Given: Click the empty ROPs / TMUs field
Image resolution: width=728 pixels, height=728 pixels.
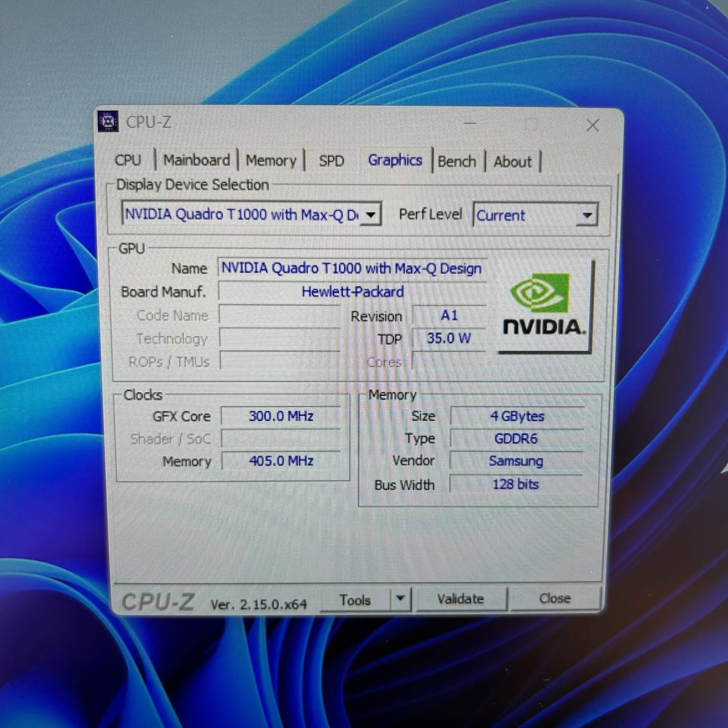Looking at the screenshot, I should point(280,361).
